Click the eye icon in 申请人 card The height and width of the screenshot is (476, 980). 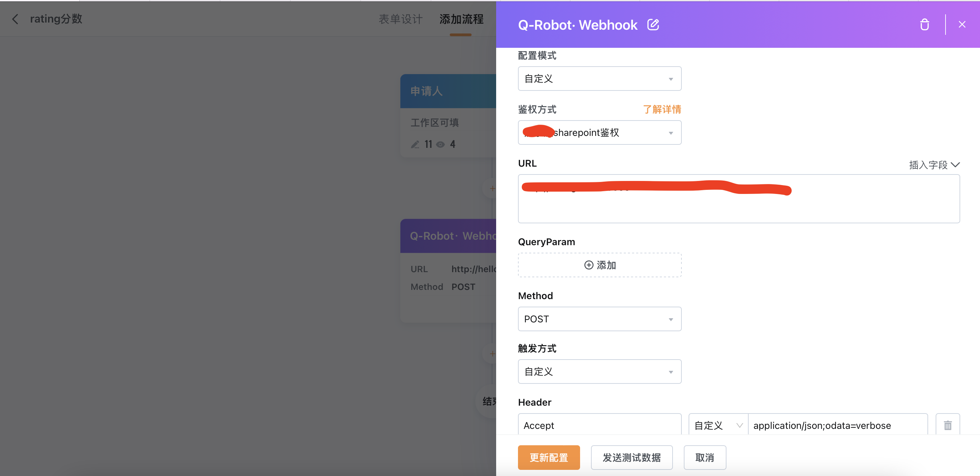coord(440,144)
